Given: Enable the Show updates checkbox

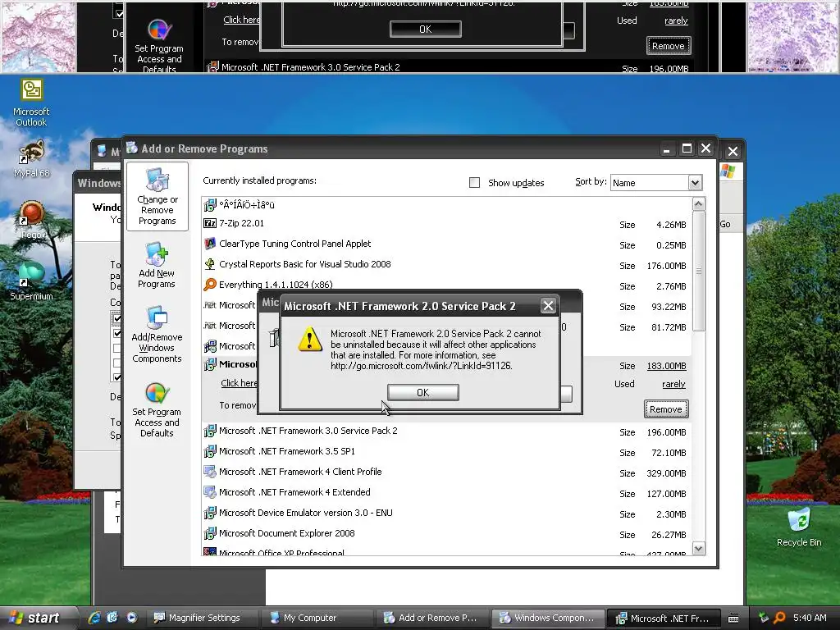Looking at the screenshot, I should tap(475, 183).
